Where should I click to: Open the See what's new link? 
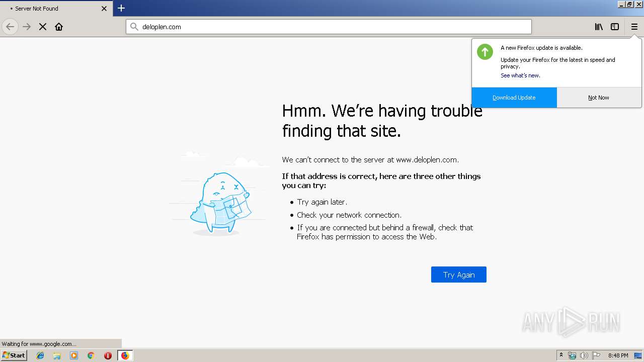520,75
